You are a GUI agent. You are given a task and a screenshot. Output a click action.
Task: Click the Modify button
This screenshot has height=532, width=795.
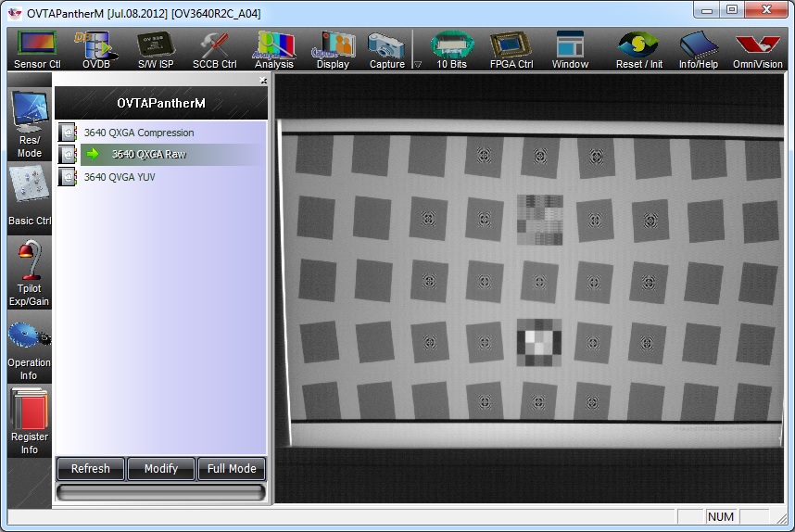pyautogui.click(x=161, y=469)
